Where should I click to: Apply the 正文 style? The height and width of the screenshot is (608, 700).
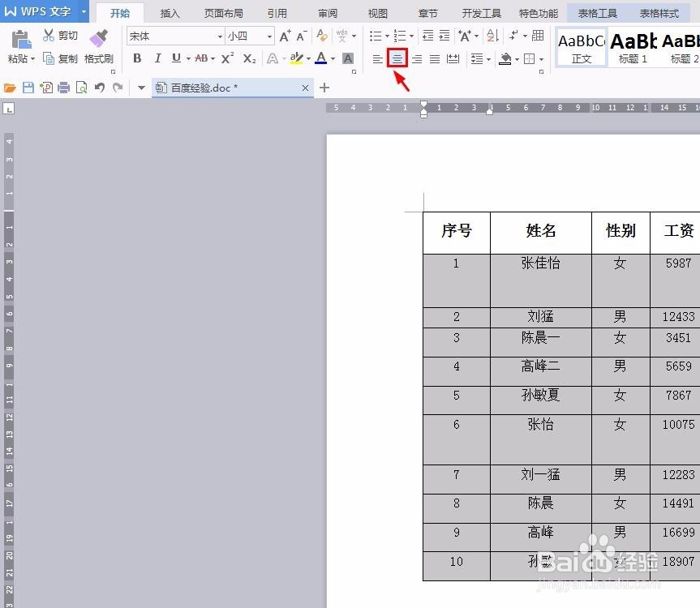(581, 47)
